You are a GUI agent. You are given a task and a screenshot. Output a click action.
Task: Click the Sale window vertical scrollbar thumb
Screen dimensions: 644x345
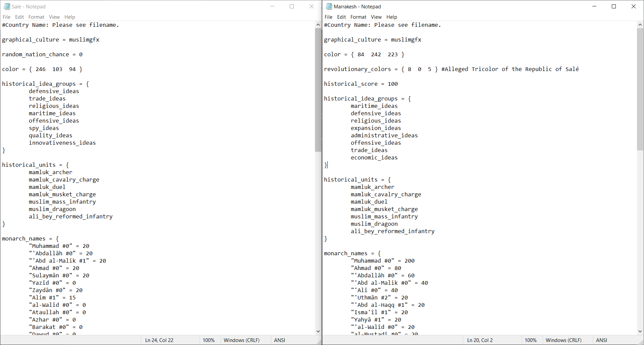click(318, 90)
